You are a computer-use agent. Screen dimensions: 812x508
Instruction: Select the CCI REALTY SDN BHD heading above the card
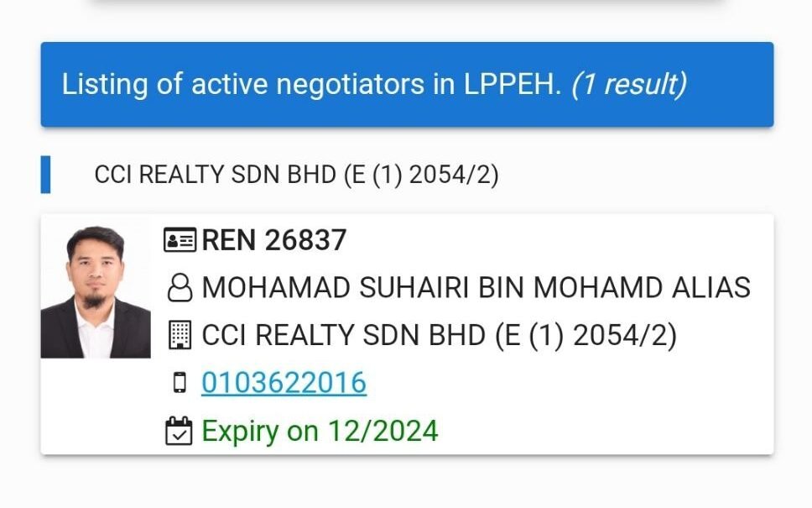[x=296, y=175]
